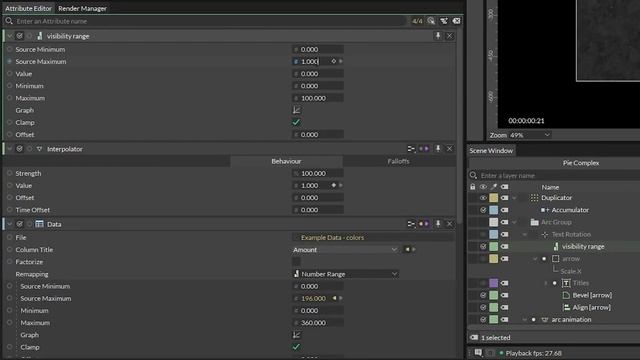Click the Arc Group folder icon
The width and height of the screenshot is (640, 360).
(534, 222)
